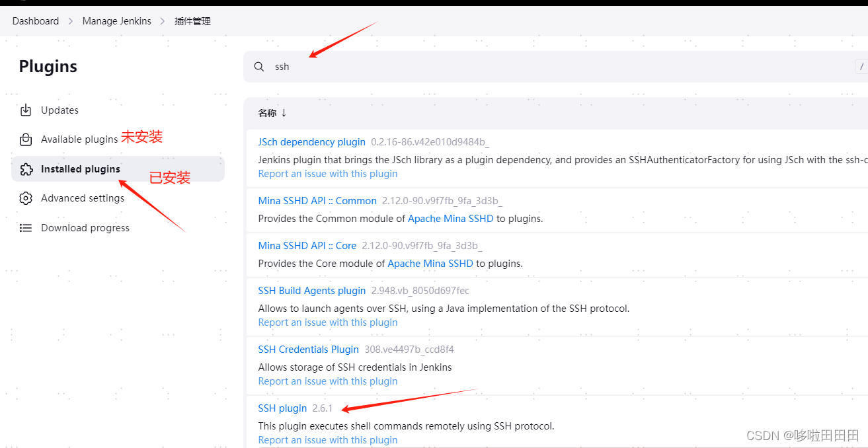Viewport: 868px width, 448px height.
Task: Open Mina SSHD API :: Common plugin
Action: click(317, 200)
